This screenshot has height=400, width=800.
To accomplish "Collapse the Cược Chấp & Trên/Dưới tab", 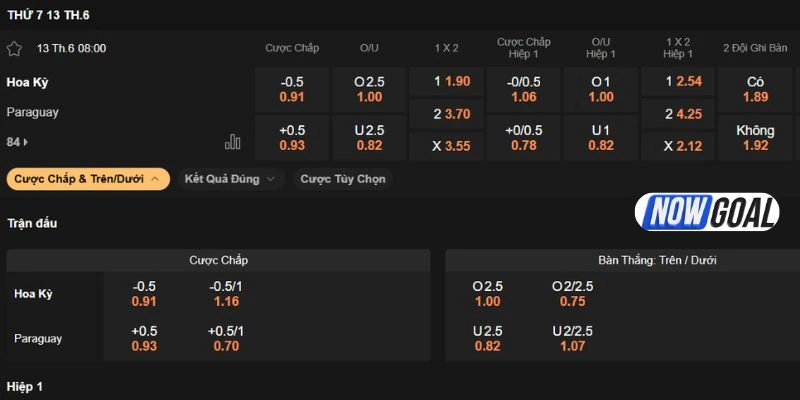I will 87,179.
